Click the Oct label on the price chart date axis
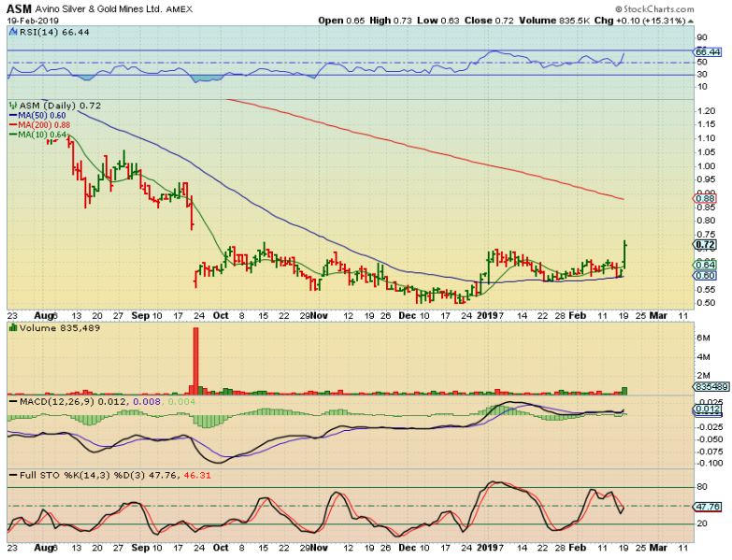The width and height of the screenshot is (732, 560). [221, 316]
